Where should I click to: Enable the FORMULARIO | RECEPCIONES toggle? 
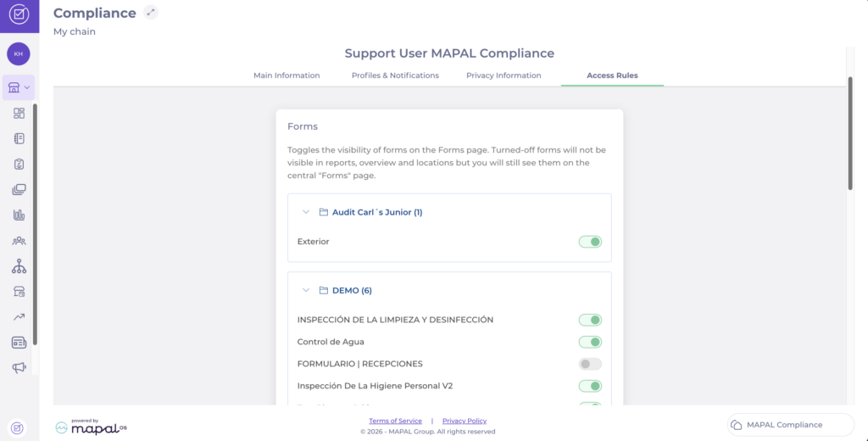click(x=590, y=364)
